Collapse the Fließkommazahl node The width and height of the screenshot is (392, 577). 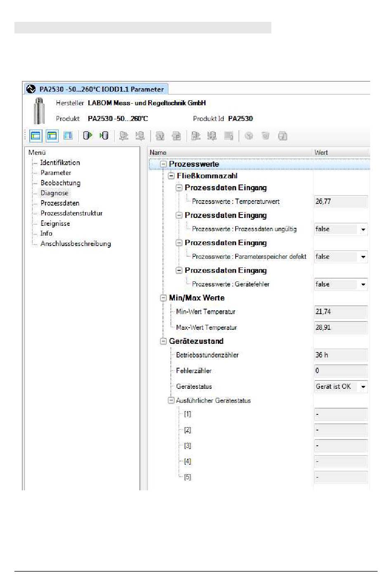click(x=171, y=176)
